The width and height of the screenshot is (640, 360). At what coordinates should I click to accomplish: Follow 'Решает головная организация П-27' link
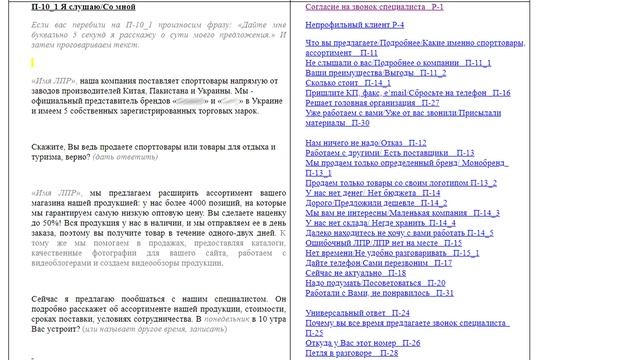click(x=372, y=103)
